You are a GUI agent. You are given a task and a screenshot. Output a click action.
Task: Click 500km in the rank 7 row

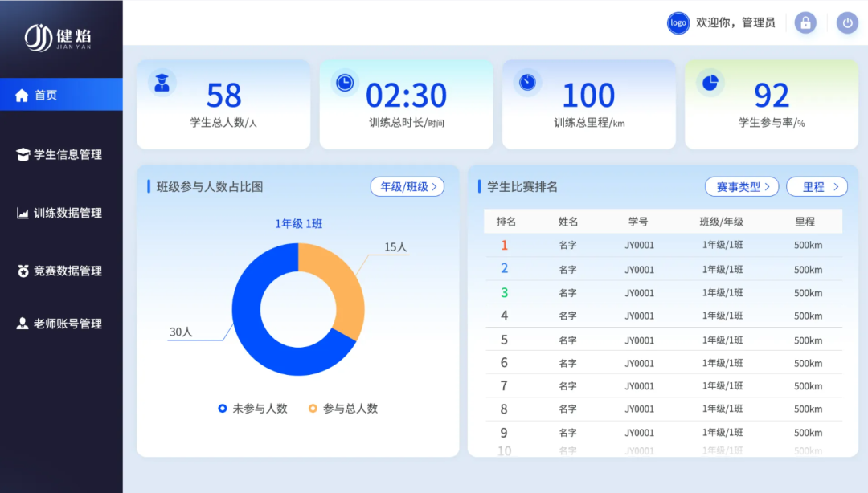click(x=809, y=386)
